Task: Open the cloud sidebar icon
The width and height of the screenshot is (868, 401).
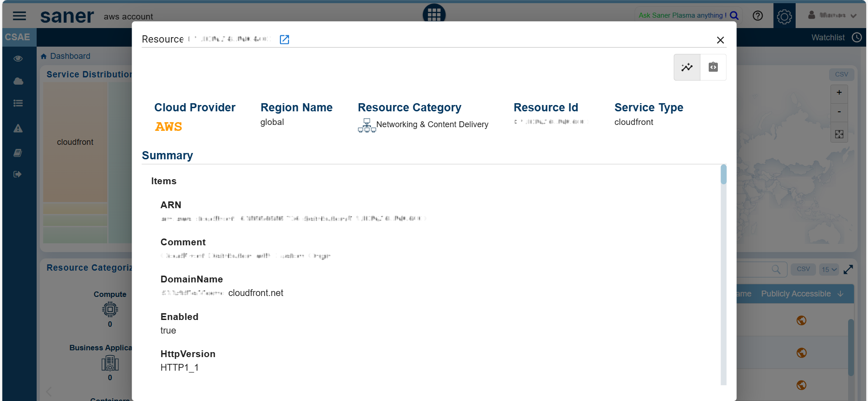Action: pyautogui.click(x=18, y=81)
